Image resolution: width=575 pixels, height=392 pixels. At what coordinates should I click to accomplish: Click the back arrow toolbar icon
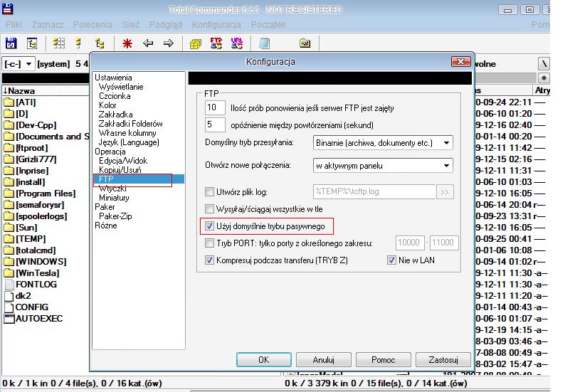[x=148, y=43]
